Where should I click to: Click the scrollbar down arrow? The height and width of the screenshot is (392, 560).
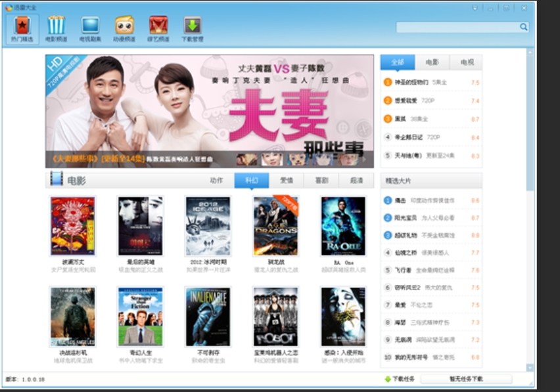530,368
